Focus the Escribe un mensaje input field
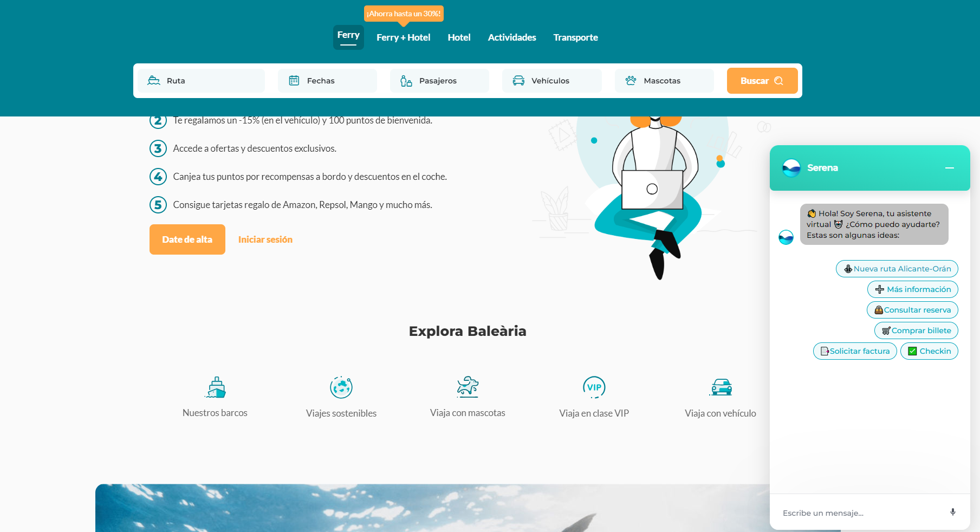The width and height of the screenshot is (980, 532). (861, 513)
